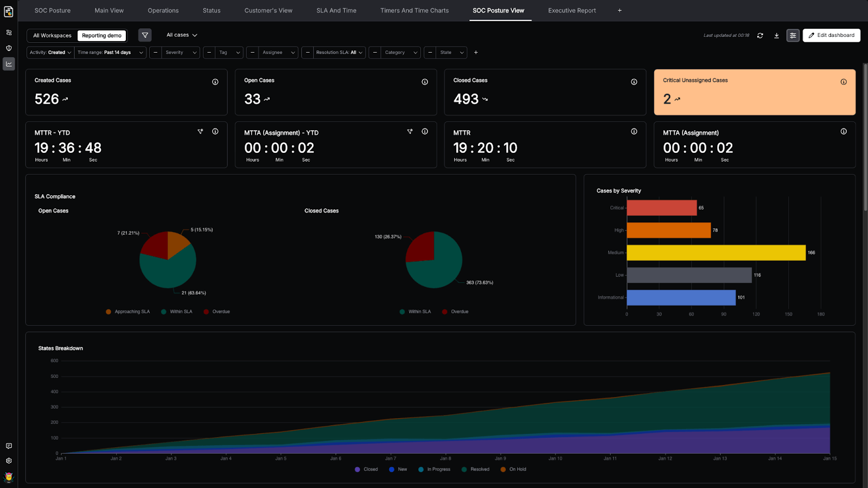Screen dimensions: 868x488
Task: Open the shield icon in left sidebar
Action: tap(9, 48)
